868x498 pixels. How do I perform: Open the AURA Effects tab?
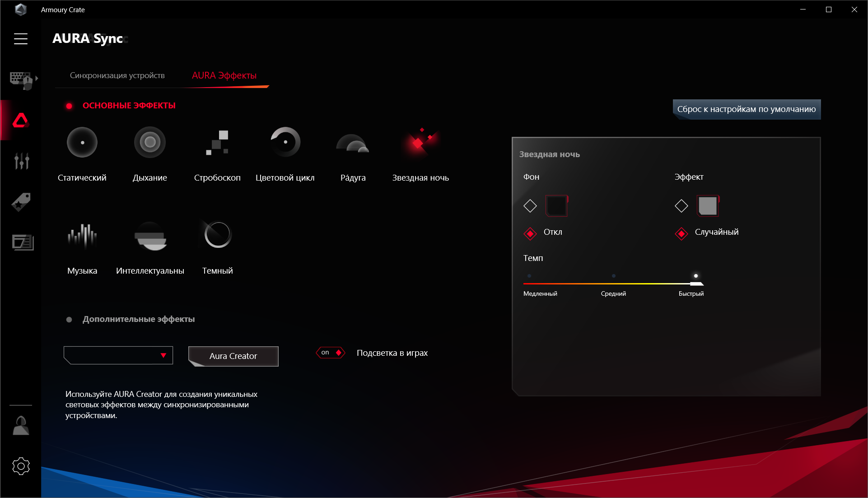(224, 75)
